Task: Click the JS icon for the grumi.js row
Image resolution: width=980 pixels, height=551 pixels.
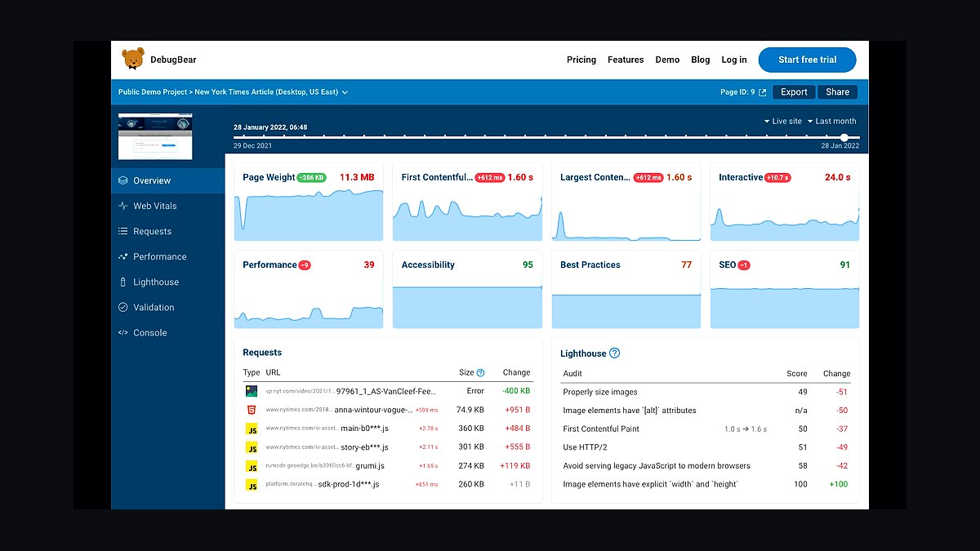Action: [252, 466]
